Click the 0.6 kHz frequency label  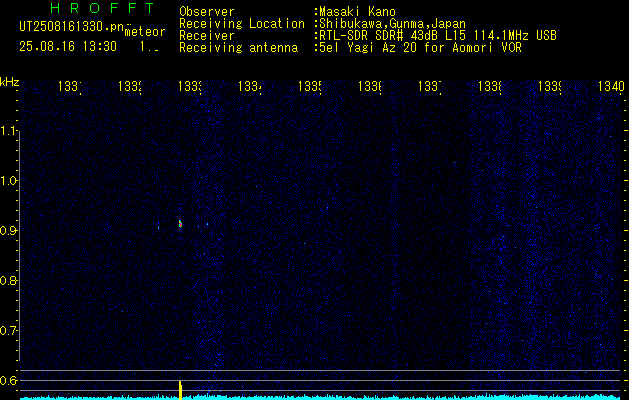[x=8, y=380]
